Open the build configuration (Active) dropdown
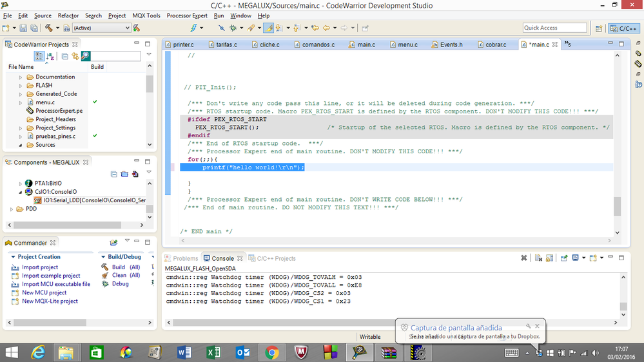Image resolution: width=644 pixels, height=362 pixels. (x=101, y=28)
